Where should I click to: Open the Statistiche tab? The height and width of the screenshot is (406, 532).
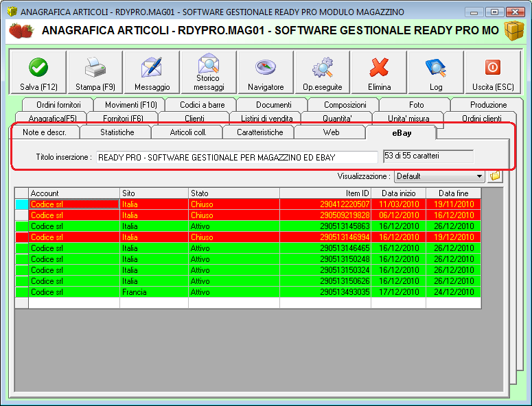tap(117, 132)
